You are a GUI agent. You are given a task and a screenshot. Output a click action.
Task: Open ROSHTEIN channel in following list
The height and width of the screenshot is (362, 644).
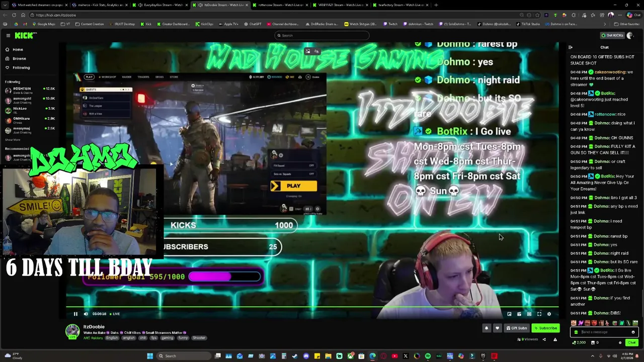(x=30, y=89)
